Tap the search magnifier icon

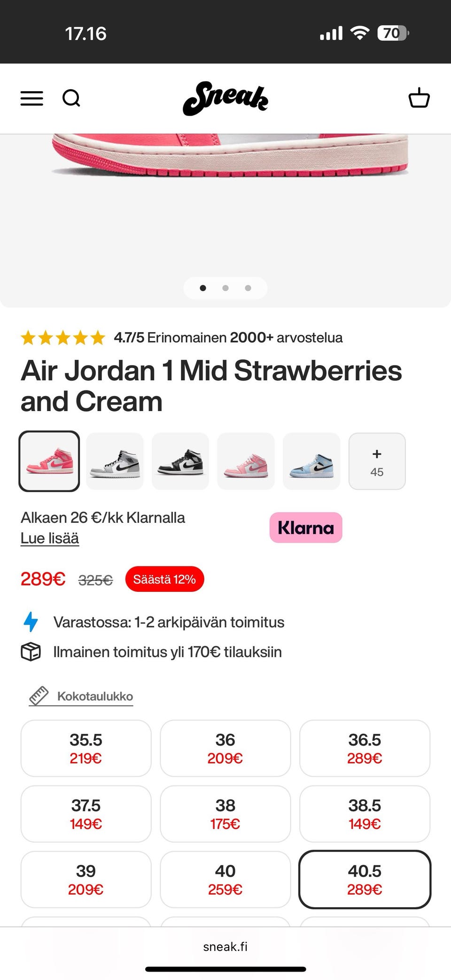pos(71,99)
